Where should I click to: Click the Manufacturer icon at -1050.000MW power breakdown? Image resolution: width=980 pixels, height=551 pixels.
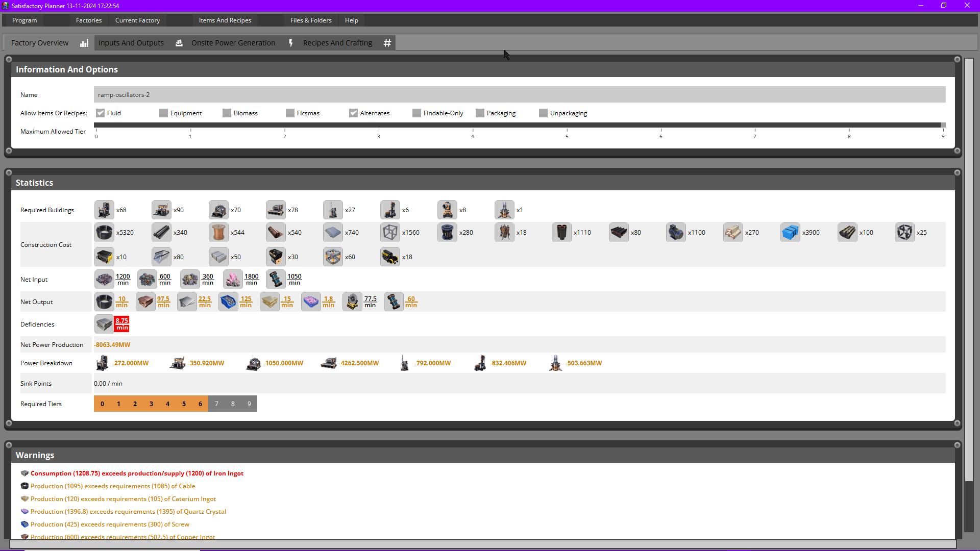254,363
